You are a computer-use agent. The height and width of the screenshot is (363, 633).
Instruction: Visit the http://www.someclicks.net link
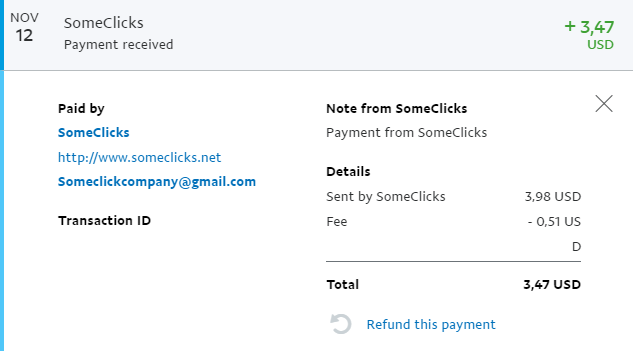point(139,157)
